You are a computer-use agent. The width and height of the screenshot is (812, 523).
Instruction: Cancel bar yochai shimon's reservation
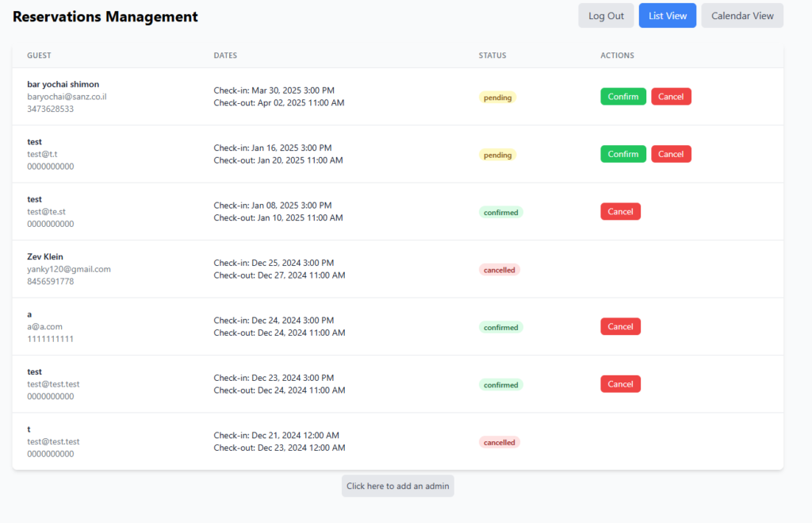click(671, 97)
